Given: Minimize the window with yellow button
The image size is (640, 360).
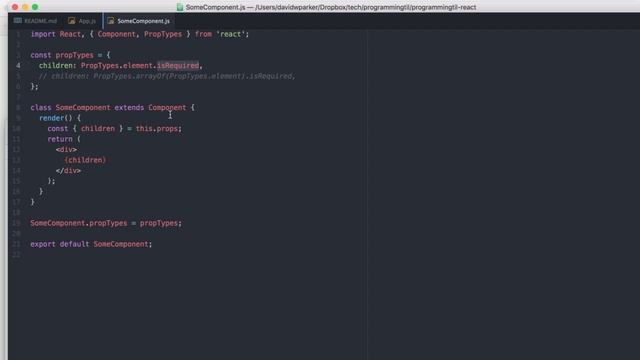Looking at the screenshot, I should pyautogui.click(x=25, y=7).
